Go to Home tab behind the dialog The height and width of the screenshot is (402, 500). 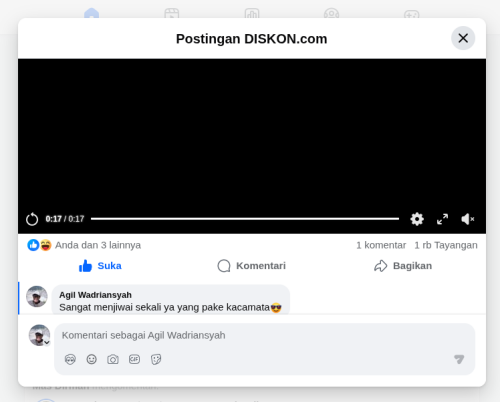coord(92,13)
